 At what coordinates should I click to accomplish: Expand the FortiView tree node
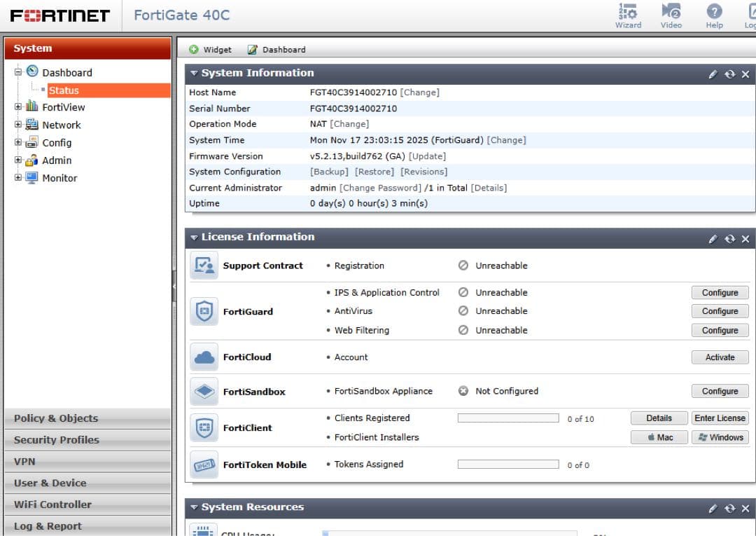[x=18, y=107]
